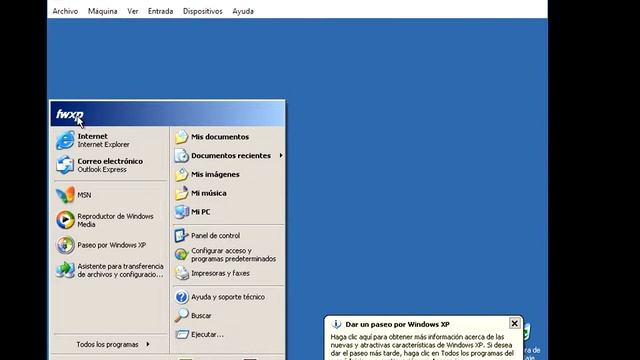Click the Ayuda y soporte técnico icon
Image resolution: width=640 pixels, height=360 pixels.
182,297
